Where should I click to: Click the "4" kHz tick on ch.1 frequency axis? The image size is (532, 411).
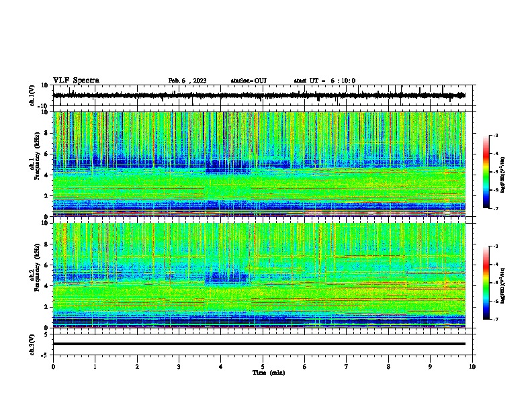point(47,175)
